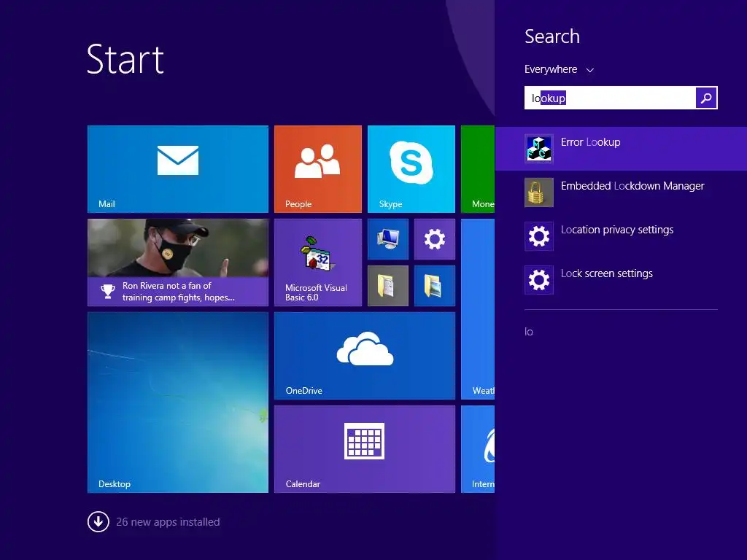
Task: Open the pictures folder small tile
Action: point(435,286)
